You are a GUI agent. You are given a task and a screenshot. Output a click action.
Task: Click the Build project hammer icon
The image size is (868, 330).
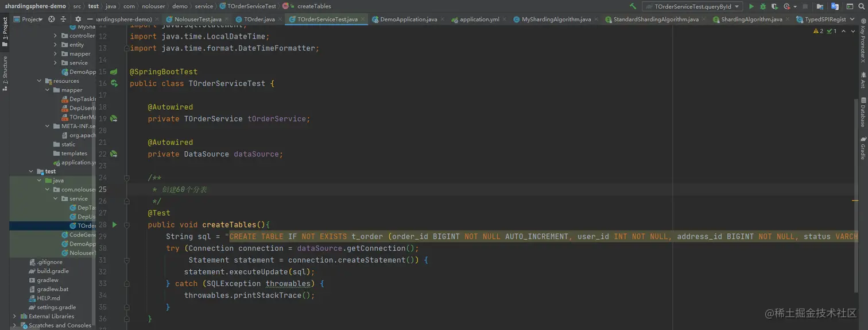click(633, 6)
